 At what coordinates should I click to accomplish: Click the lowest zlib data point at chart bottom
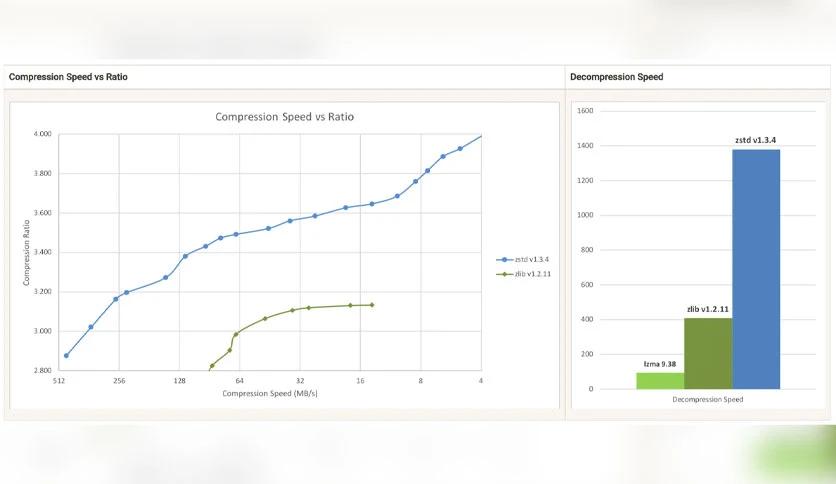click(212, 366)
